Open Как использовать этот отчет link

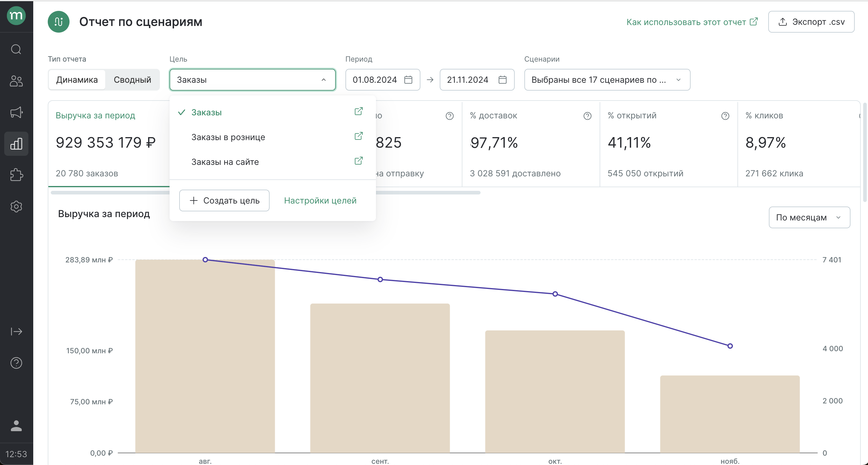point(692,22)
